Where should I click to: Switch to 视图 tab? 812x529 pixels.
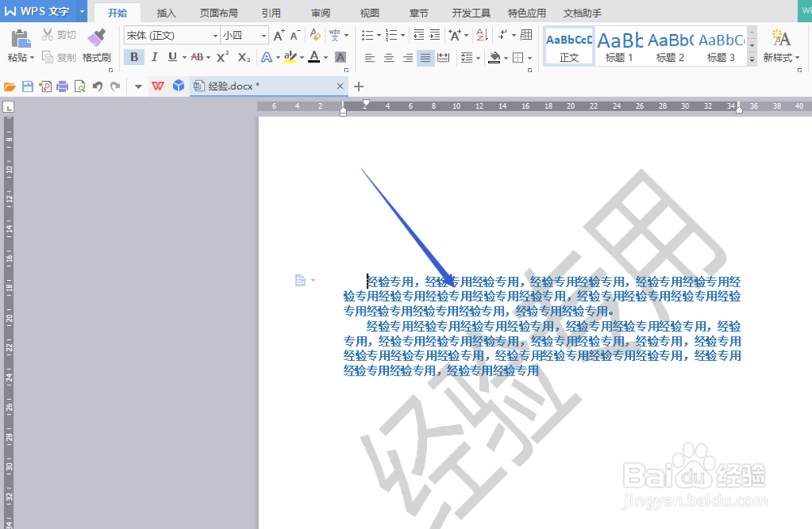tap(369, 13)
